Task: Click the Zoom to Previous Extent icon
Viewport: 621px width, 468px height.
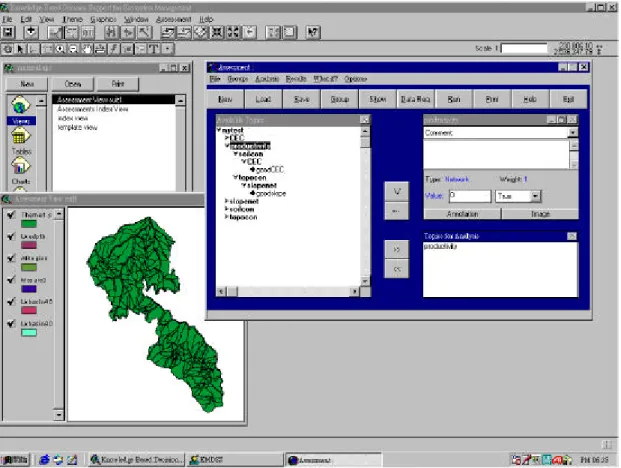Action: (249, 32)
